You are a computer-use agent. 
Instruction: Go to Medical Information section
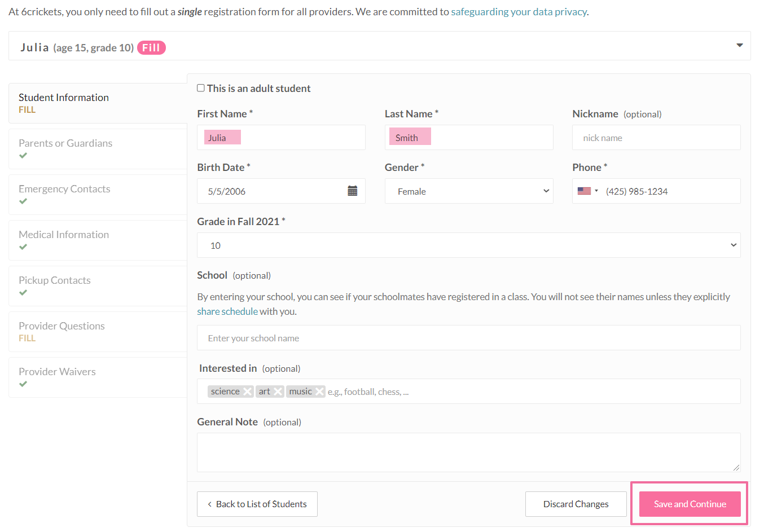click(64, 235)
